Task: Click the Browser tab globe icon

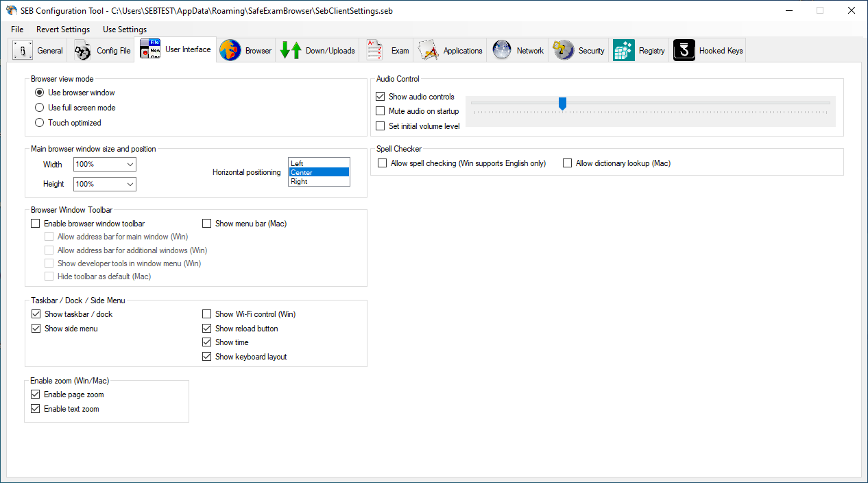Action: [x=230, y=50]
